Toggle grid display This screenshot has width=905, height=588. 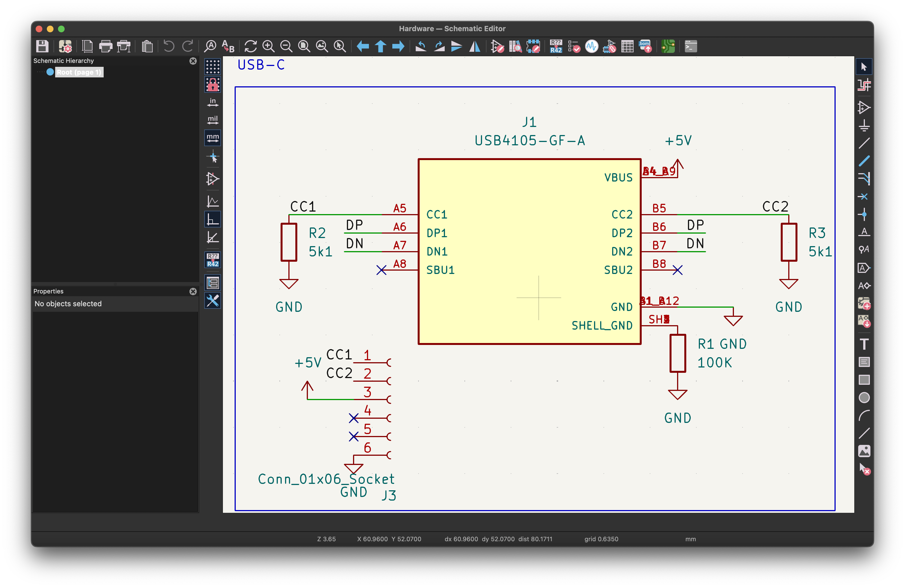tap(213, 67)
